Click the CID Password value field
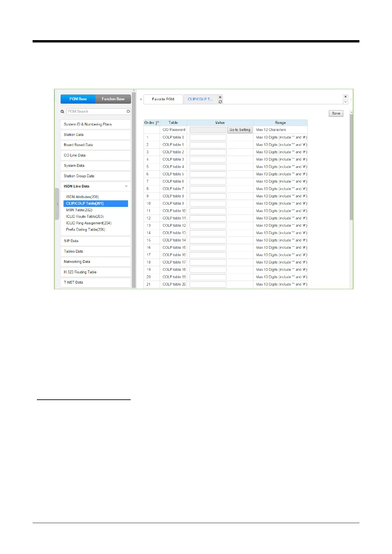This screenshot has height=554, width=392. tap(208, 130)
